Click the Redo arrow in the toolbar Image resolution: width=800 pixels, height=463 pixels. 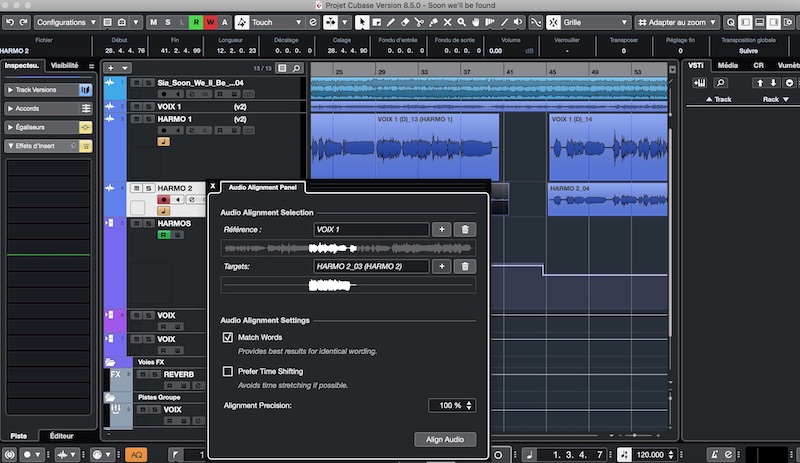point(23,22)
